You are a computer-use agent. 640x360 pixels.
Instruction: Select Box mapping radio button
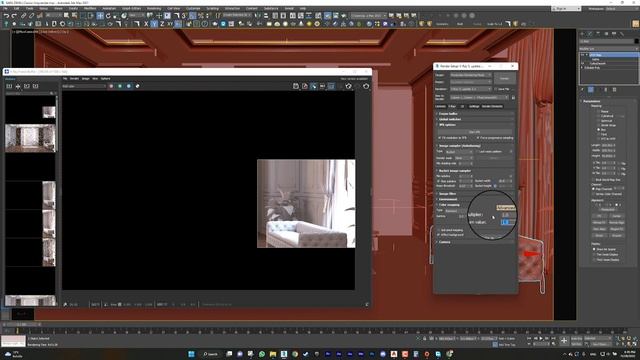(x=599, y=129)
